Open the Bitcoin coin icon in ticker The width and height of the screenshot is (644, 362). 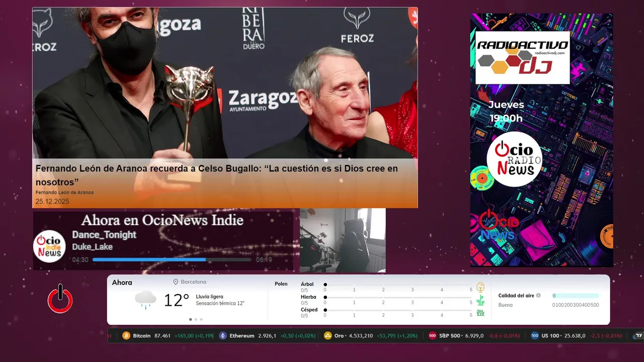(x=126, y=336)
